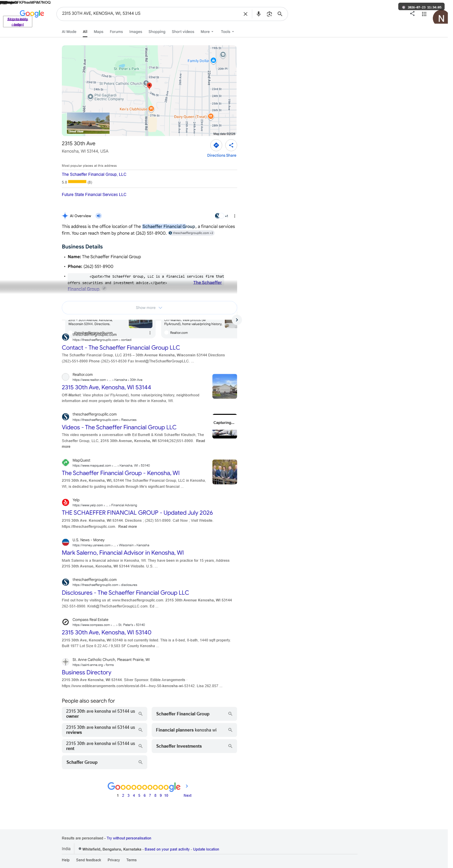Click inside the Google search input field
Image resolution: width=453 pixels, height=868 pixels.
point(150,13)
